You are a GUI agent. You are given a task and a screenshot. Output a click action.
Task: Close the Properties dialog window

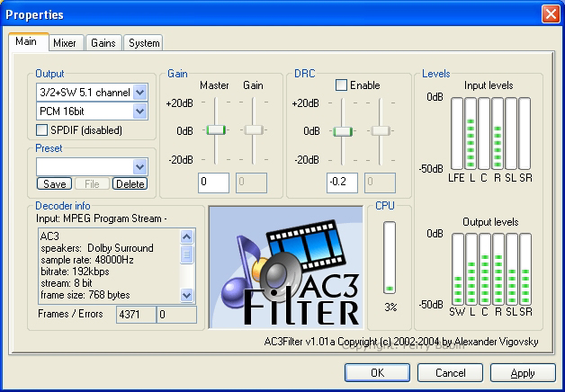click(x=550, y=14)
